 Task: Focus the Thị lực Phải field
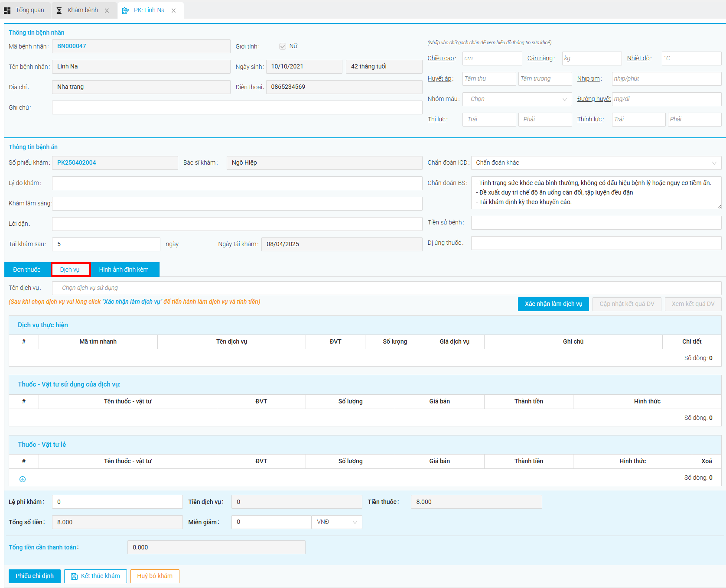545,120
